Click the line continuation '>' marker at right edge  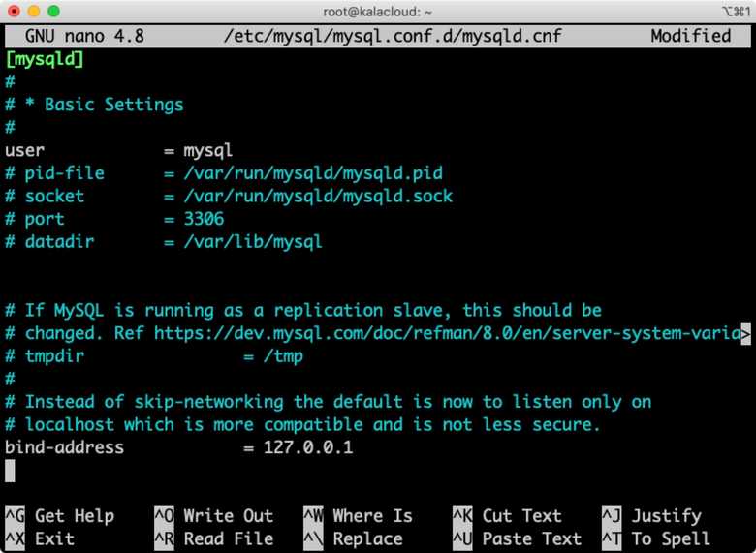745,333
